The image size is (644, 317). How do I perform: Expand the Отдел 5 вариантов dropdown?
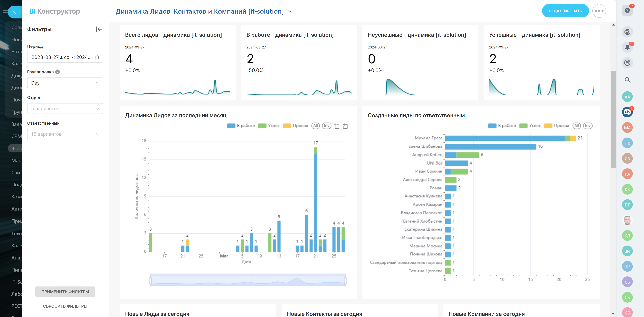[65, 109]
